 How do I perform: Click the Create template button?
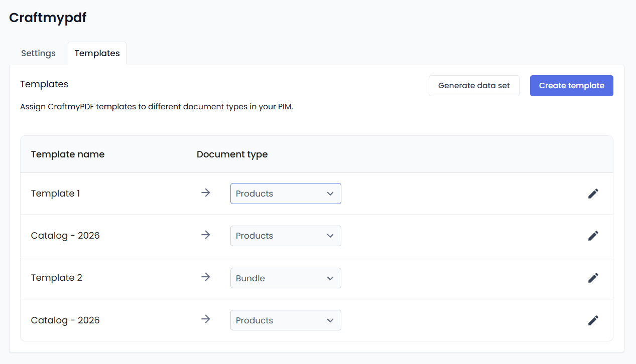coord(572,86)
